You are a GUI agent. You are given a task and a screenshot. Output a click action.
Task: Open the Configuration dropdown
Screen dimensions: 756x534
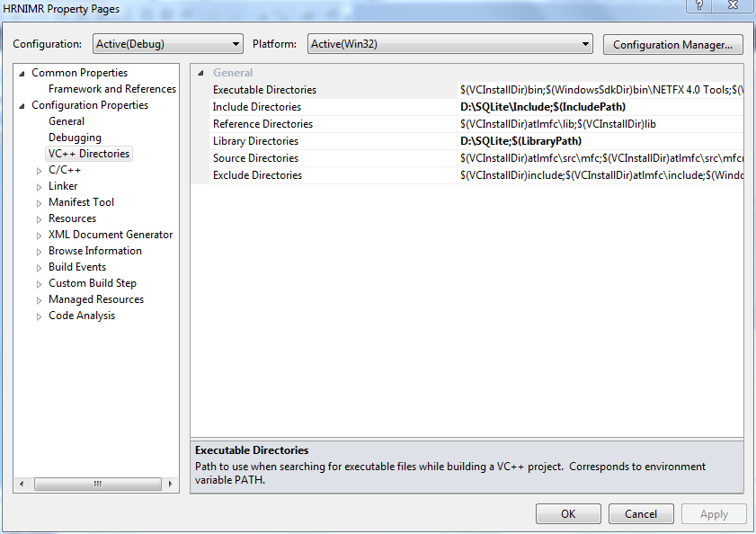236,43
